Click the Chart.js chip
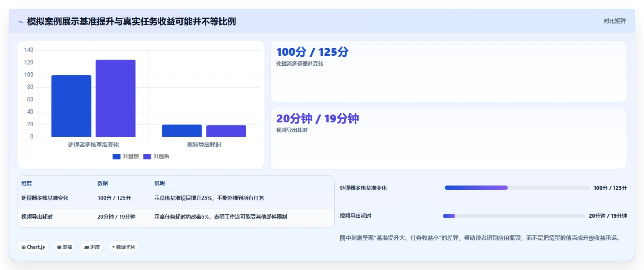Viewport: 644px width, 270px height. [x=33, y=247]
